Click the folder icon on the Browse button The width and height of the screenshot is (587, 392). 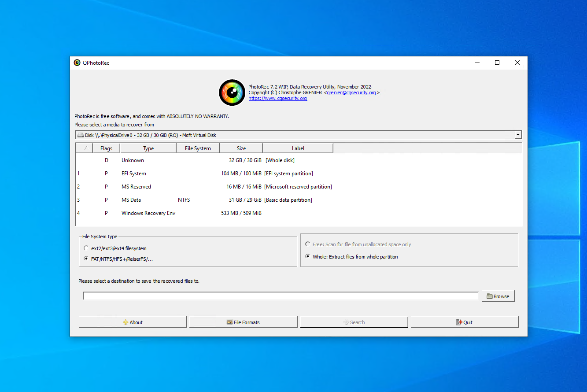(x=489, y=296)
